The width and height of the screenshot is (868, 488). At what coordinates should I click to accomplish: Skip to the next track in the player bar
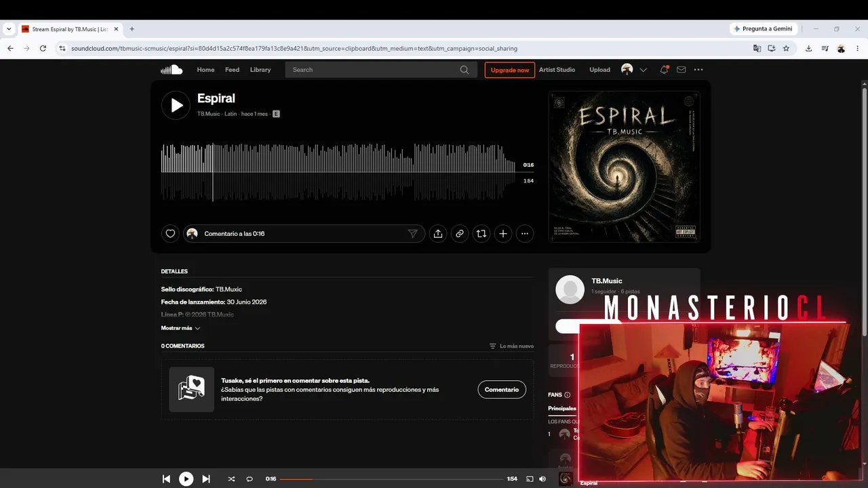coord(206,479)
